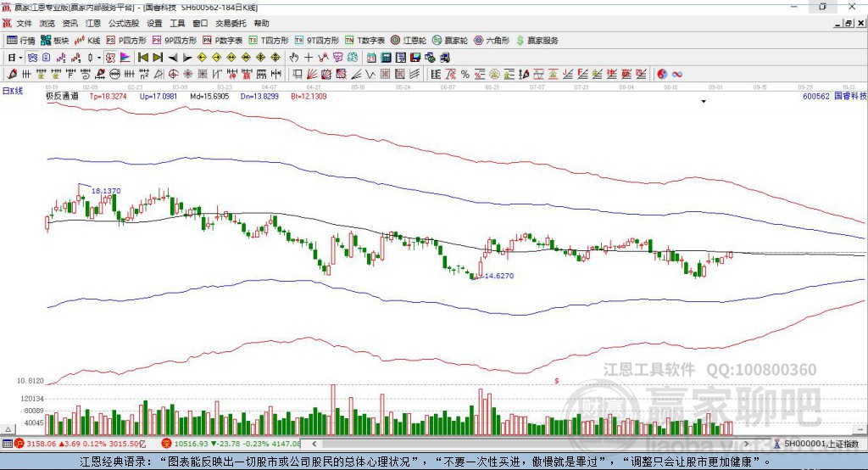Open 赢家服务 service button
This screenshot has height=470, width=868.
[537, 41]
